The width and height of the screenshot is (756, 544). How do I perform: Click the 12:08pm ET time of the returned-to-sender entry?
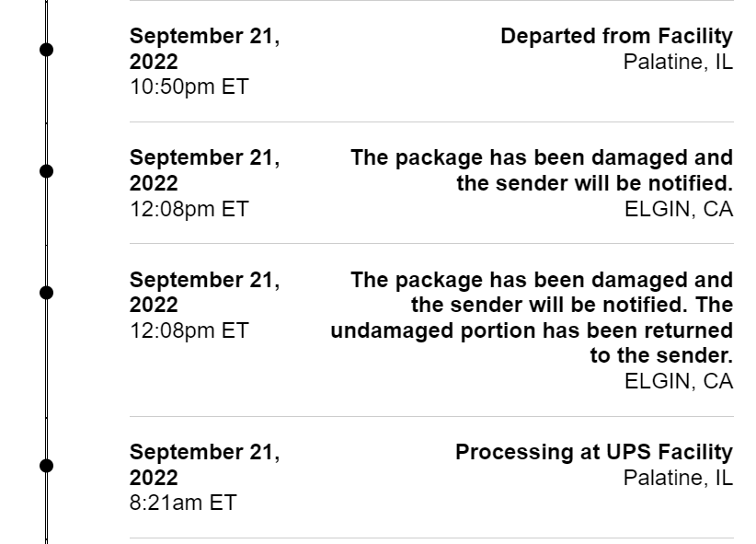189,330
